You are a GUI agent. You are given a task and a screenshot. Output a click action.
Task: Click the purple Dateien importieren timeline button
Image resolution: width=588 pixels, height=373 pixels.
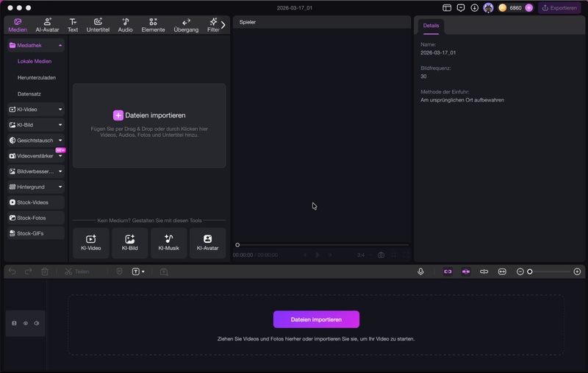[x=316, y=319]
